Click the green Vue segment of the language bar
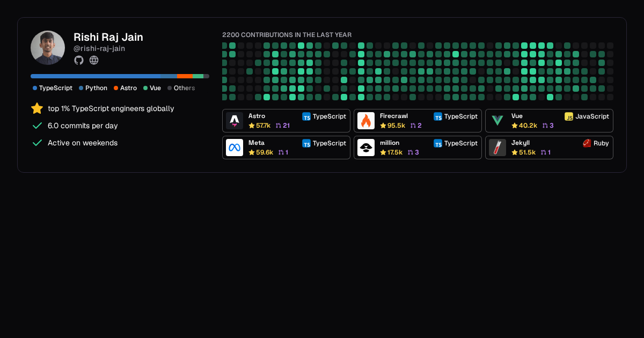Viewport: 644px width, 338px height. point(198,76)
